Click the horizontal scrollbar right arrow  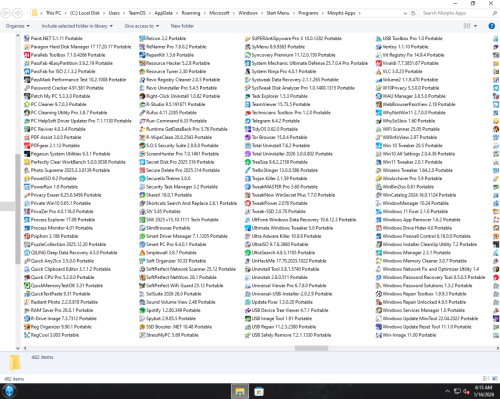pyautogui.click(x=498, y=348)
